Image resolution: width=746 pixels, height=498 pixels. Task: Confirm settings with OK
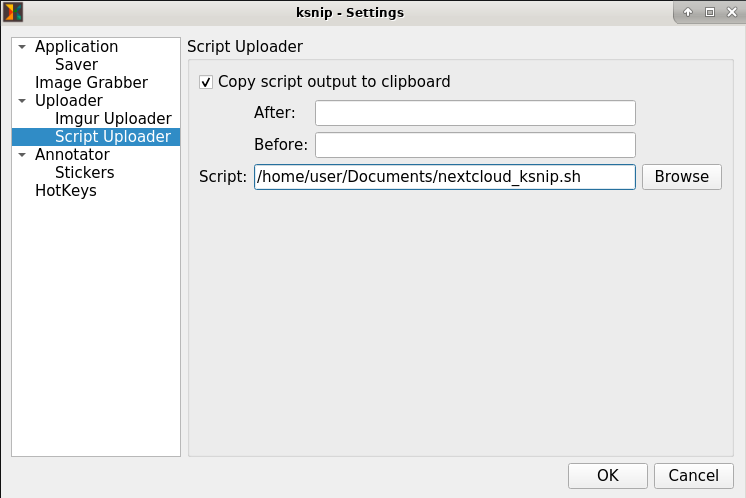click(x=608, y=476)
